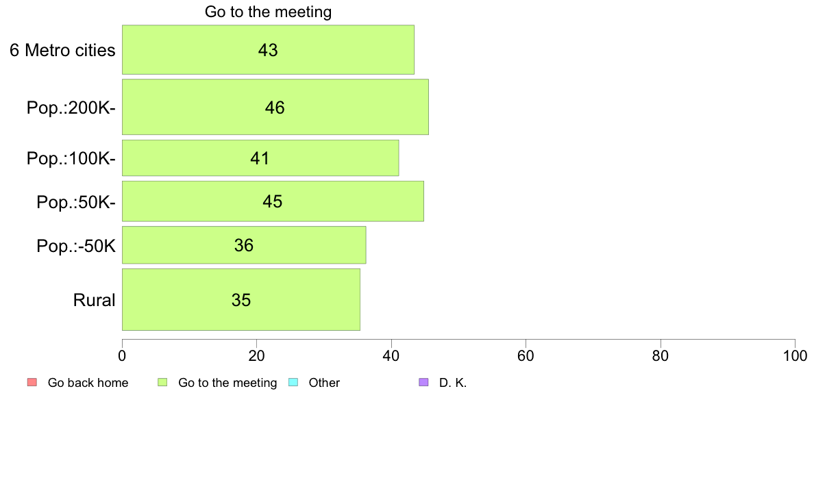Click the green Go to the meeting swatch
This screenshot has width=814, height=504.
pyautogui.click(x=162, y=383)
